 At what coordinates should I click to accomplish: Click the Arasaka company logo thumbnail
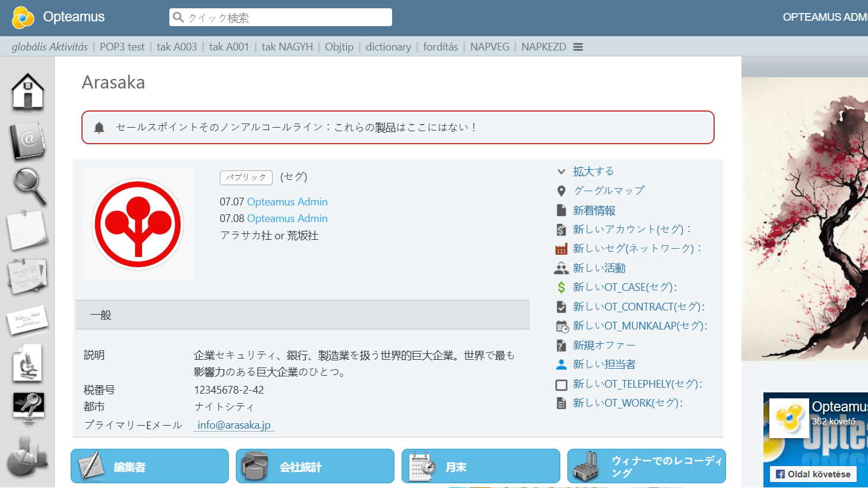138,224
